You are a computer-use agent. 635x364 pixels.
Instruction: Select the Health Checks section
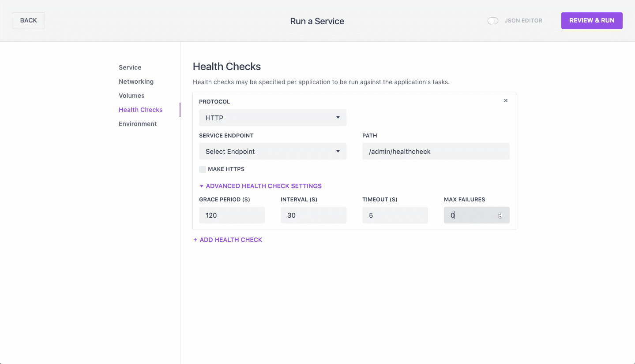tap(141, 110)
